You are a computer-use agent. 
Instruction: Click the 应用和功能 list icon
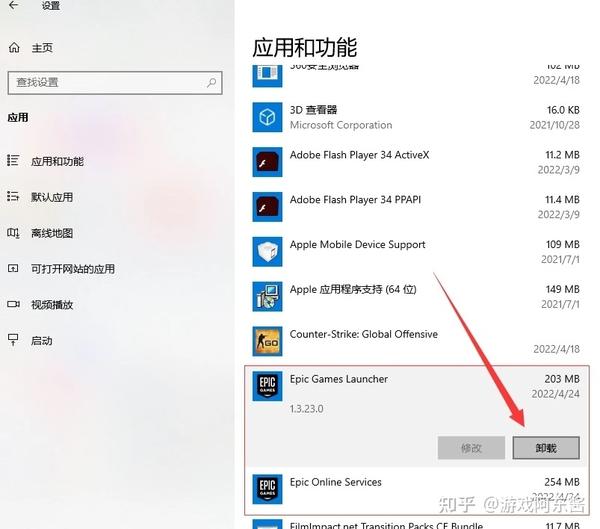[x=13, y=160]
